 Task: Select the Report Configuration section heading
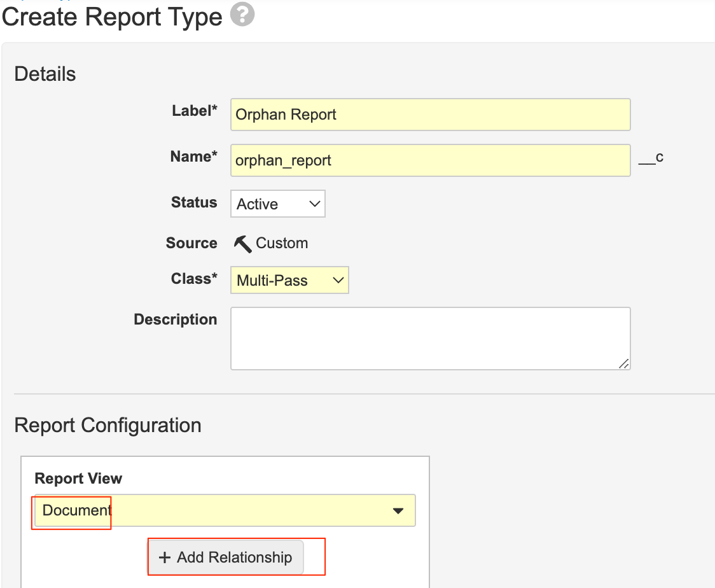click(108, 425)
